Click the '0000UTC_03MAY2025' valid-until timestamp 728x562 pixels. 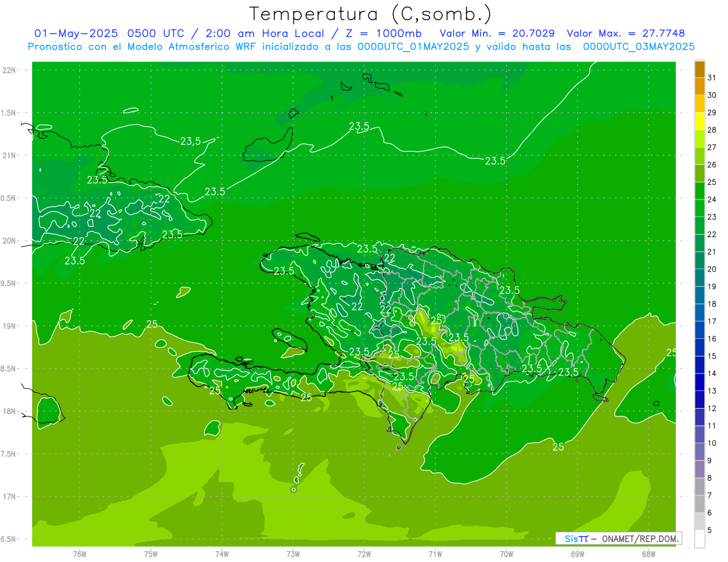tap(639, 47)
